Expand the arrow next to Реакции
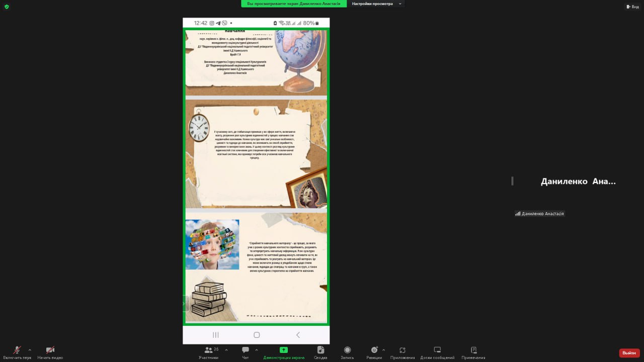Image resolution: width=644 pixels, height=362 pixels. 384,350
